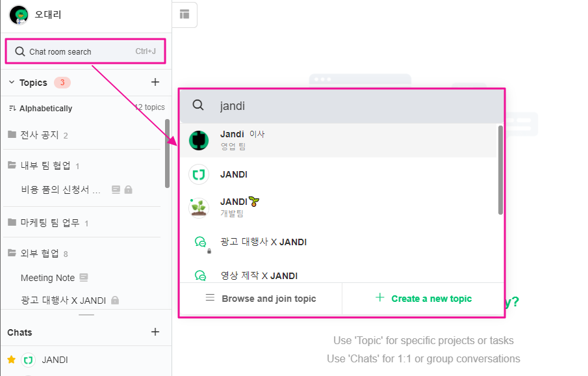This screenshot has height=376, width=588.
Task: Click the layout panel icon at top
Action: pyautogui.click(x=185, y=14)
